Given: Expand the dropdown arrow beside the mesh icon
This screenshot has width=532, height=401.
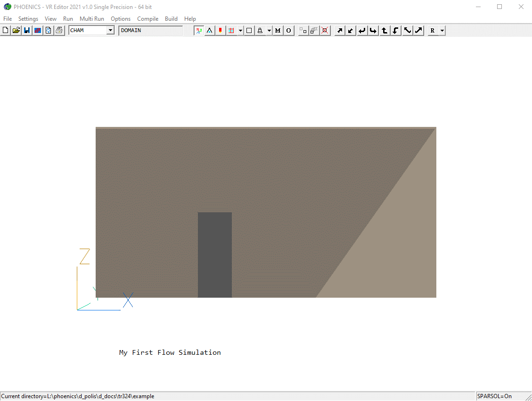Looking at the screenshot, I should [240, 31].
